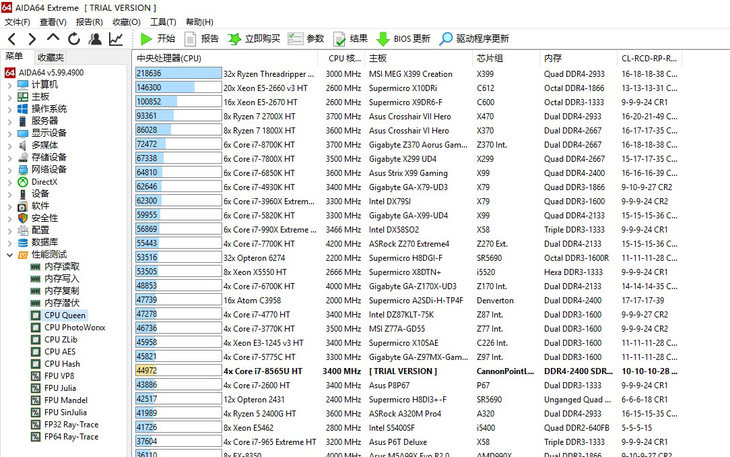
Task: Switch to the 收藏夹 favorites tab
Action: point(50,57)
